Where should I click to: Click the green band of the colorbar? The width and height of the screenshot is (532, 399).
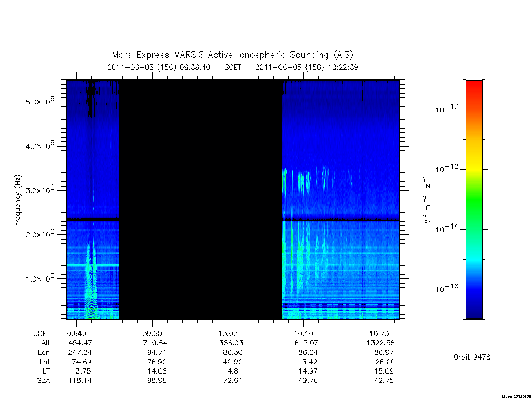[474, 200]
